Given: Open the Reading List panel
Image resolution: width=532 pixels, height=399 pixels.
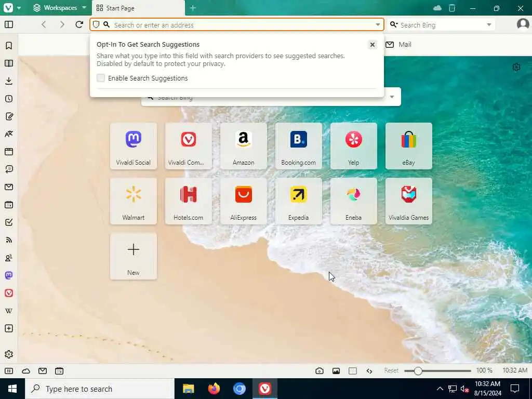Looking at the screenshot, I should [9, 63].
